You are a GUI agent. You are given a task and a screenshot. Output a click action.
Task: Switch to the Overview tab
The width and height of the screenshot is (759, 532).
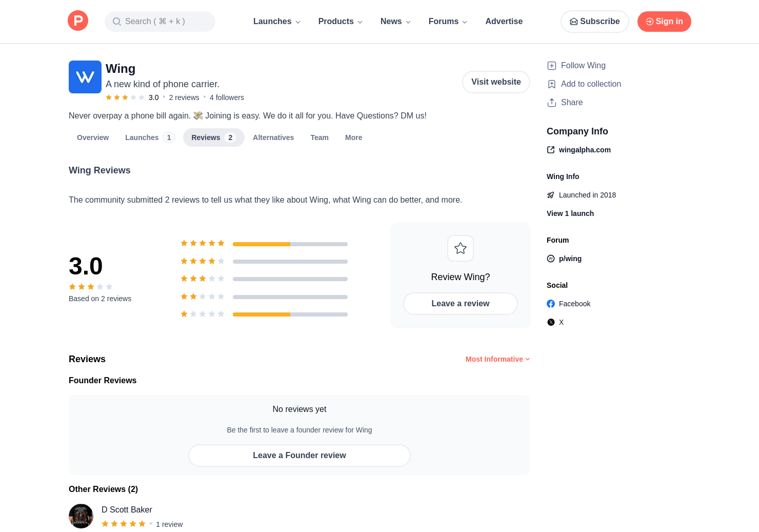point(93,137)
